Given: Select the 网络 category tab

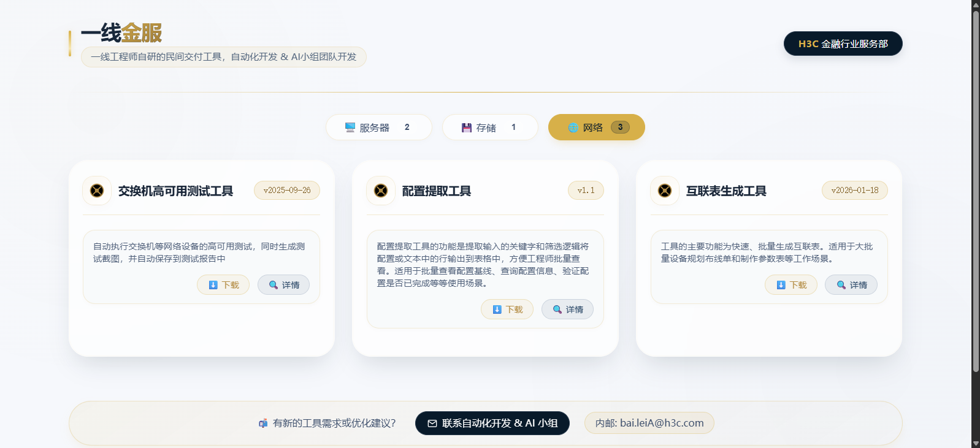Looking at the screenshot, I should click(596, 127).
